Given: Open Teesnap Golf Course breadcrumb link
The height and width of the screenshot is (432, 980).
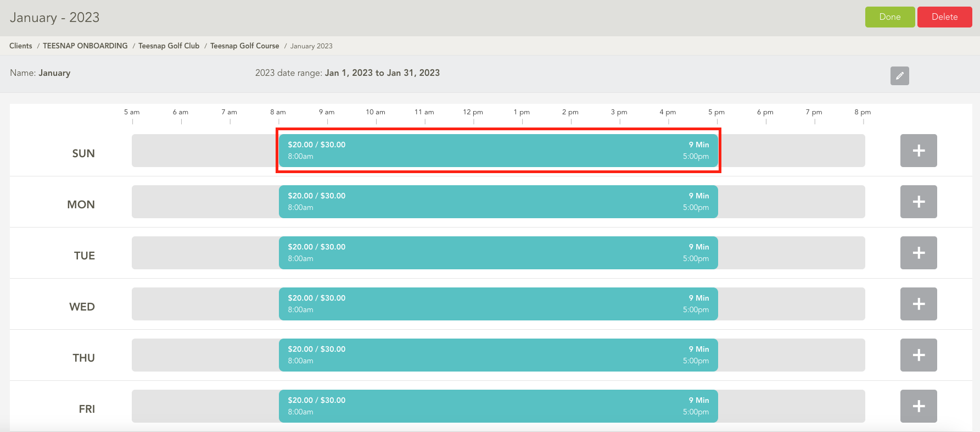Looking at the screenshot, I should point(244,46).
